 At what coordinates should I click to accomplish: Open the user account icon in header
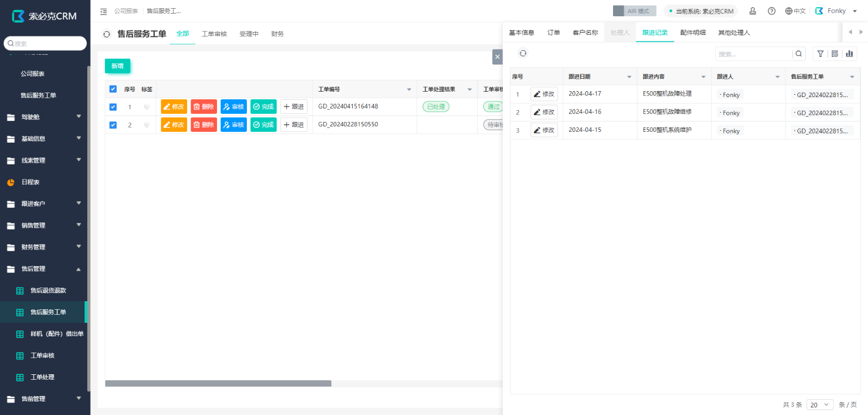tap(752, 11)
